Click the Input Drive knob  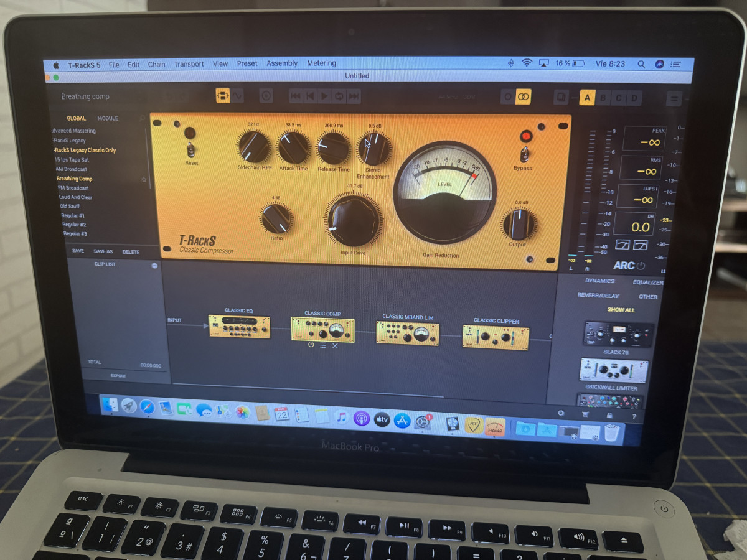352,220
